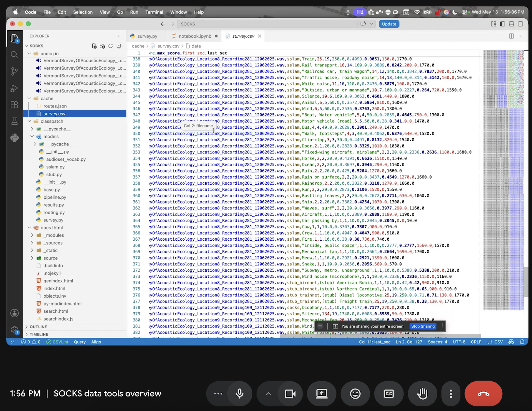532x411 pixels.
Task: Toggle the primary side bar
Action: pos(502,24)
